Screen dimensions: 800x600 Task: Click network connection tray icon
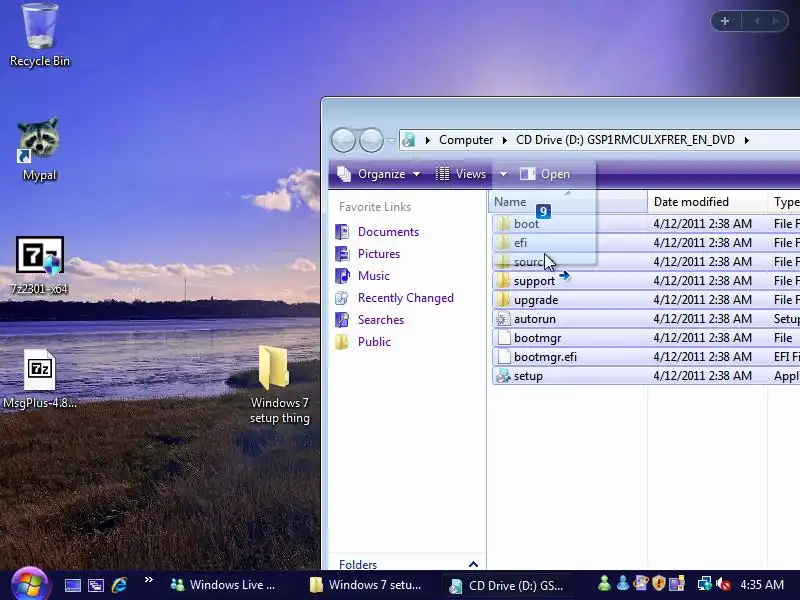[x=705, y=583]
